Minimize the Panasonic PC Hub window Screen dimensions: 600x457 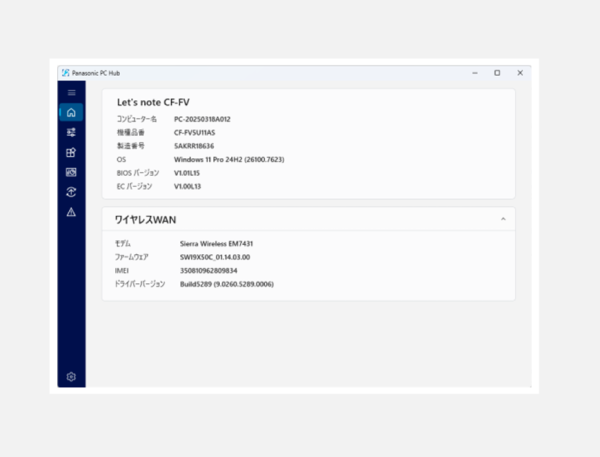(474, 73)
